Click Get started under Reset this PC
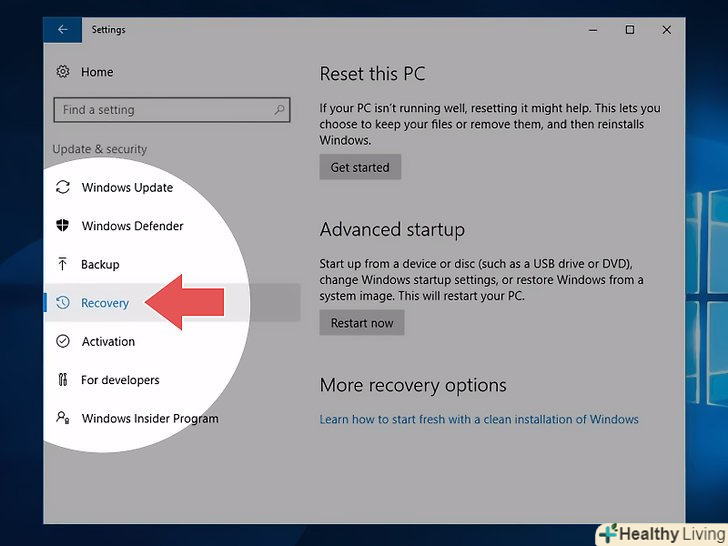728x546 pixels. tap(360, 167)
